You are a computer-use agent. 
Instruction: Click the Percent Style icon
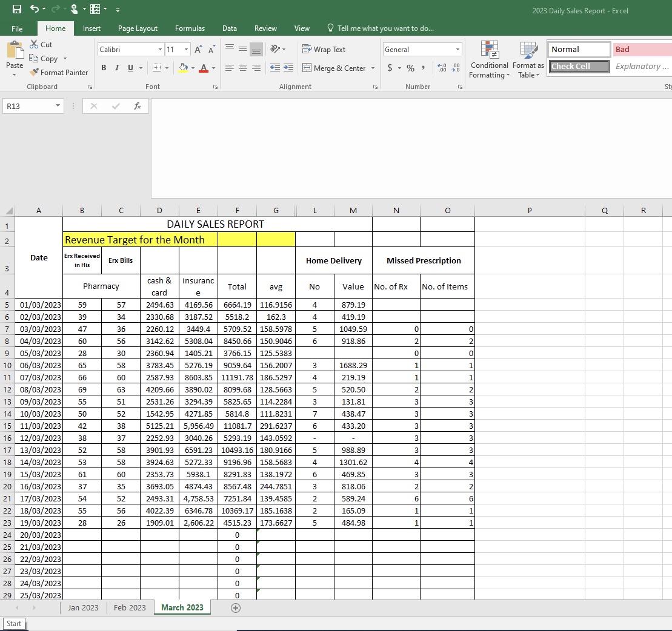click(411, 68)
